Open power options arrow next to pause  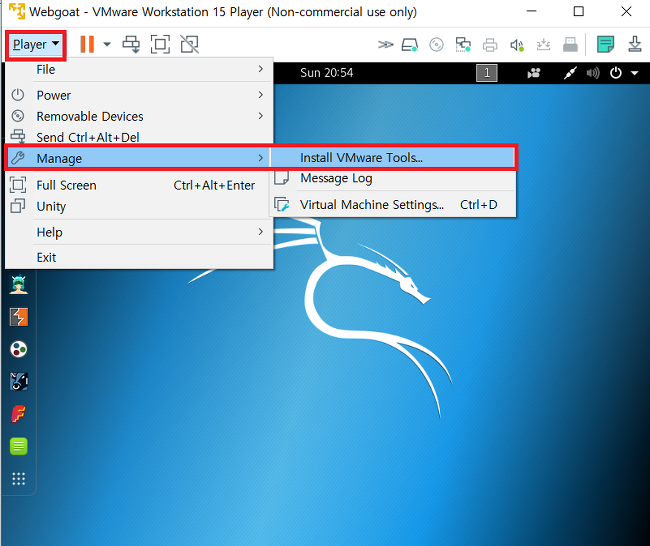pyautogui.click(x=107, y=44)
